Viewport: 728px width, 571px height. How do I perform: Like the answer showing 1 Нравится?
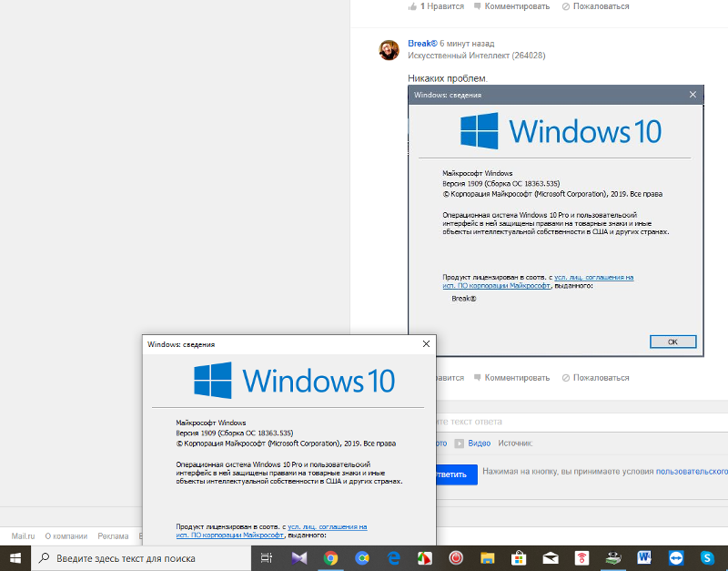pyautogui.click(x=436, y=6)
